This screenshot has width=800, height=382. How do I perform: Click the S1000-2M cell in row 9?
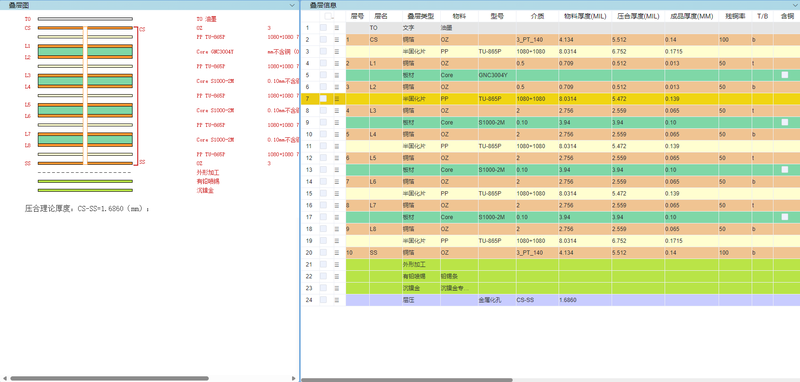[497, 122]
